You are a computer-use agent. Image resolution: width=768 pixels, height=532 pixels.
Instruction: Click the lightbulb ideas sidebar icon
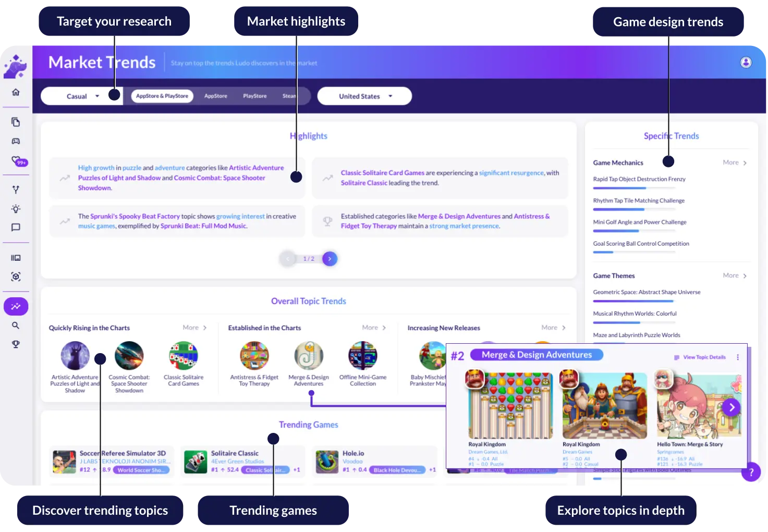[x=16, y=209]
